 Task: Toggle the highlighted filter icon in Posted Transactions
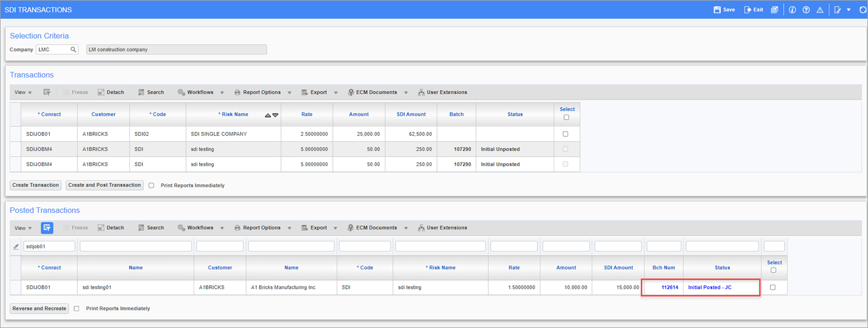click(x=47, y=228)
